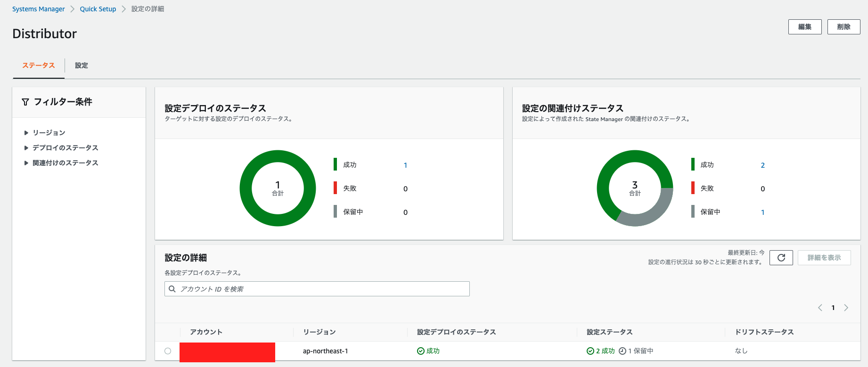The image size is (868, 367).
Task: Click the green 成功 checkmark icon
Action: 421,351
